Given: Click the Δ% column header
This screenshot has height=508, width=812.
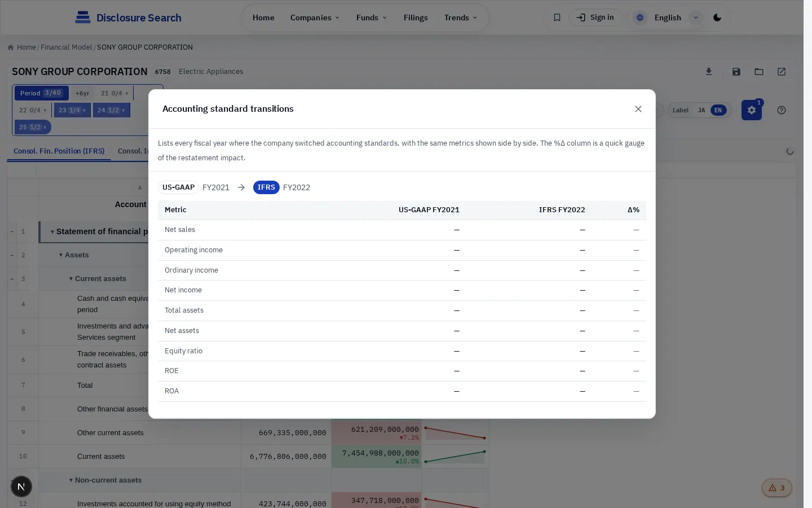Looking at the screenshot, I should (633, 210).
